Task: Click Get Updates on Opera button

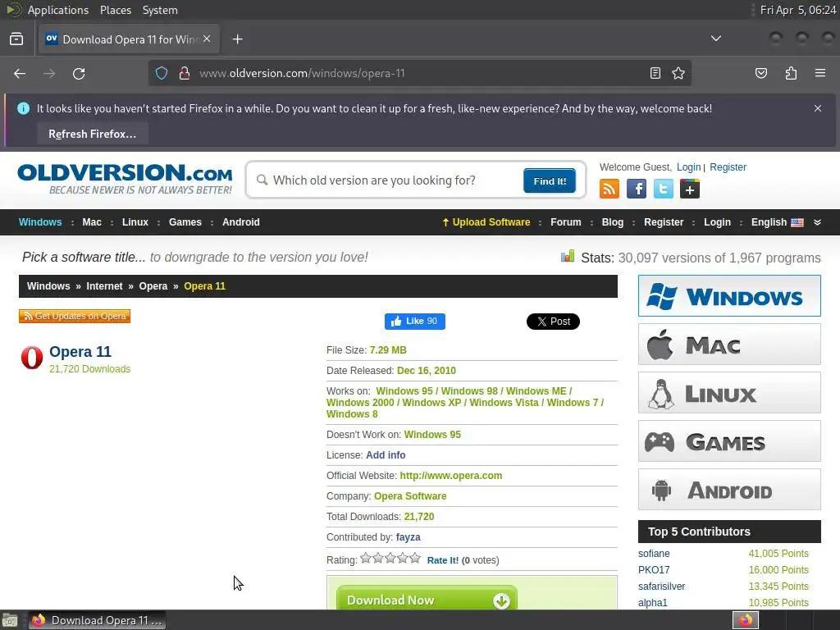Action: pos(75,316)
